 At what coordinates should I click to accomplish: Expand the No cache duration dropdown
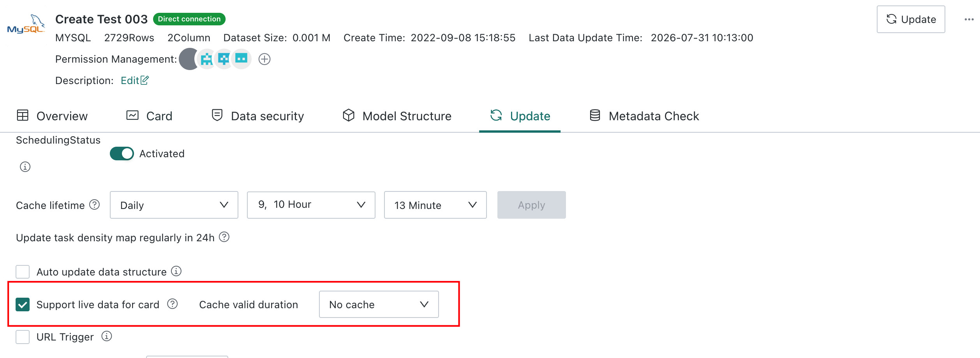379,304
